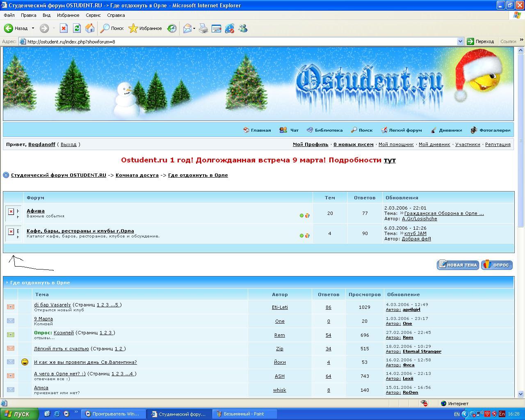Open the Правка menu
This screenshot has height=420, width=525.
point(28,15)
